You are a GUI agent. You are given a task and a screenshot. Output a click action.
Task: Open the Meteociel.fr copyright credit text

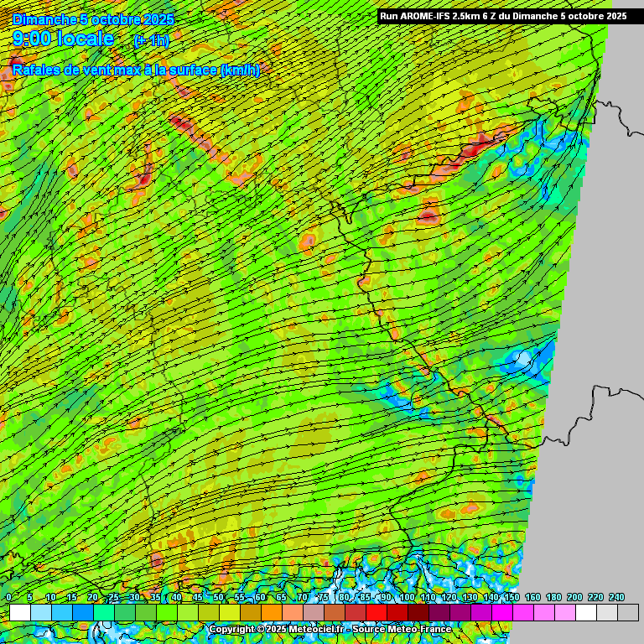coord(322,629)
